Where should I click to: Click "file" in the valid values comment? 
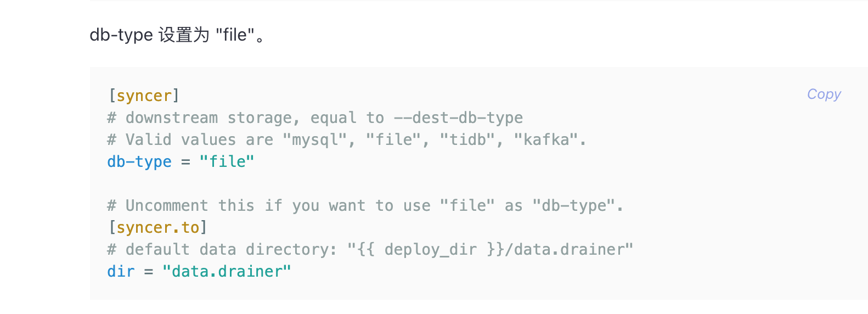pyautogui.click(x=393, y=140)
